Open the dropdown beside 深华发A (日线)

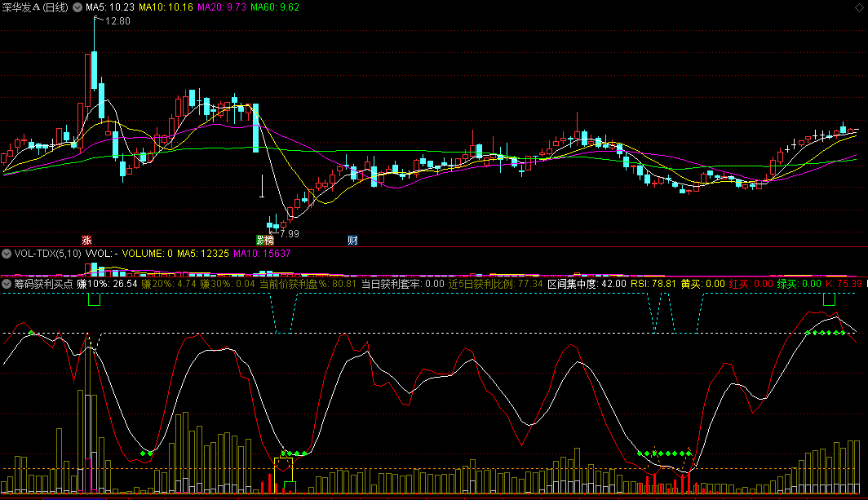click(77, 8)
